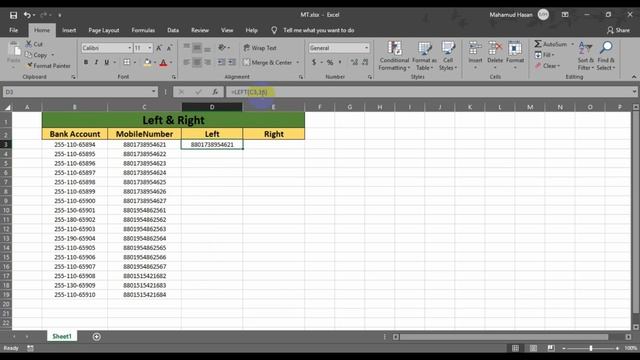This screenshot has width=640, height=360.
Task: Increase font size with the larger A
Action: click(x=159, y=48)
